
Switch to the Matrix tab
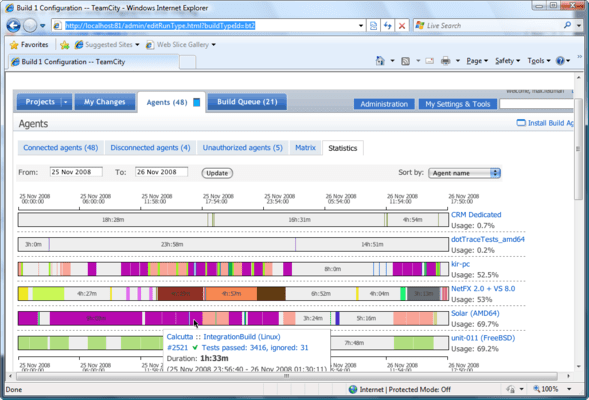point(305,148)
